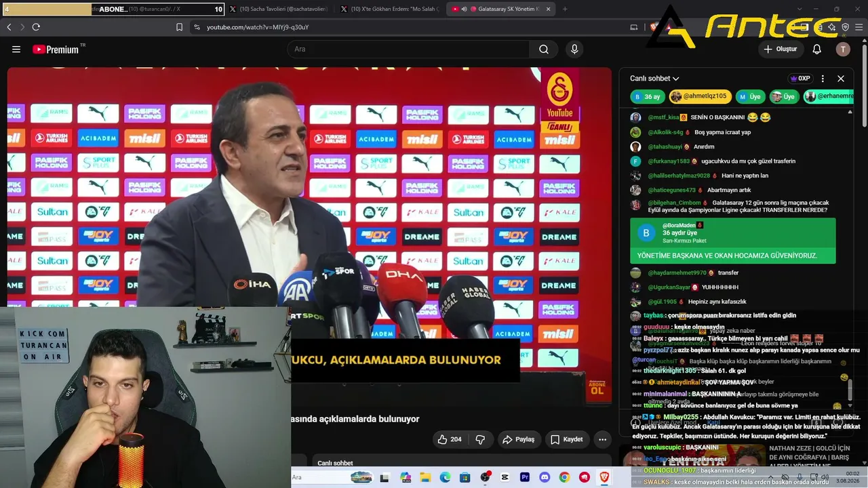This screenshot has height=488, width=868.
Task: Click the 36 ay member chip
Action: tap(647, 97)
